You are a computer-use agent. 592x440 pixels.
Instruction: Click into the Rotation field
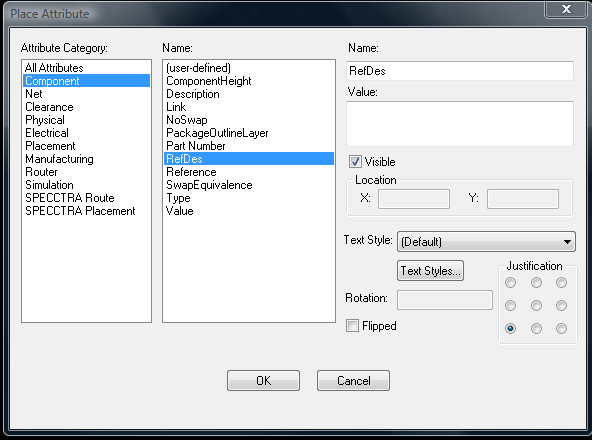[445, 300]
